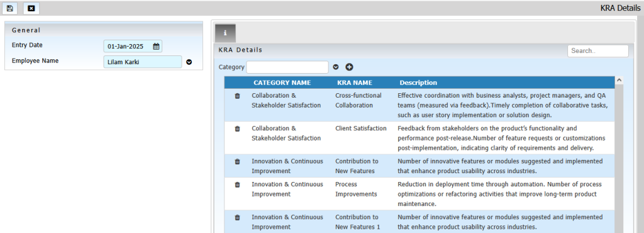This screenshot has height=233, width=644.
Task: Click the Entry Date label
Action: (x=27, y=45)
